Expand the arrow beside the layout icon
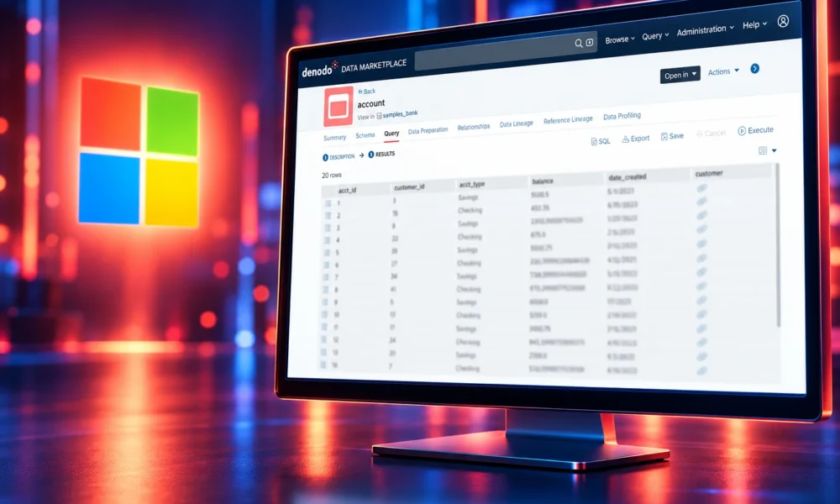The image size is (840, 504). point(774,150)
